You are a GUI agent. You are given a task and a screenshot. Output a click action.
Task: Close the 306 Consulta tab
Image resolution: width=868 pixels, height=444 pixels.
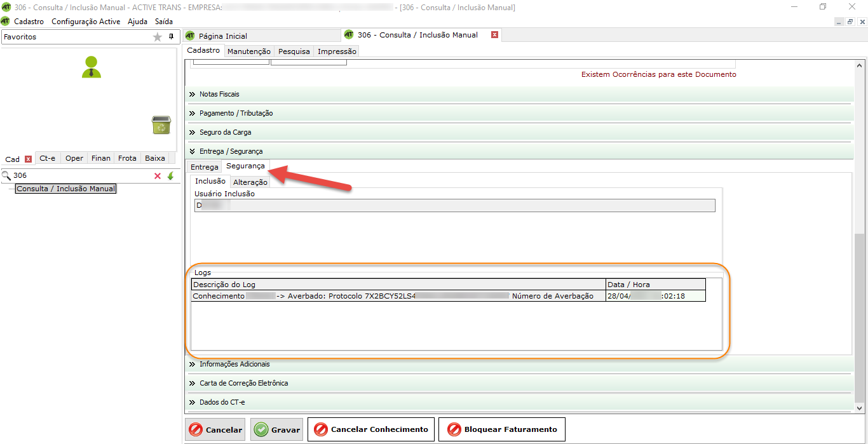[x=494, y=35]
